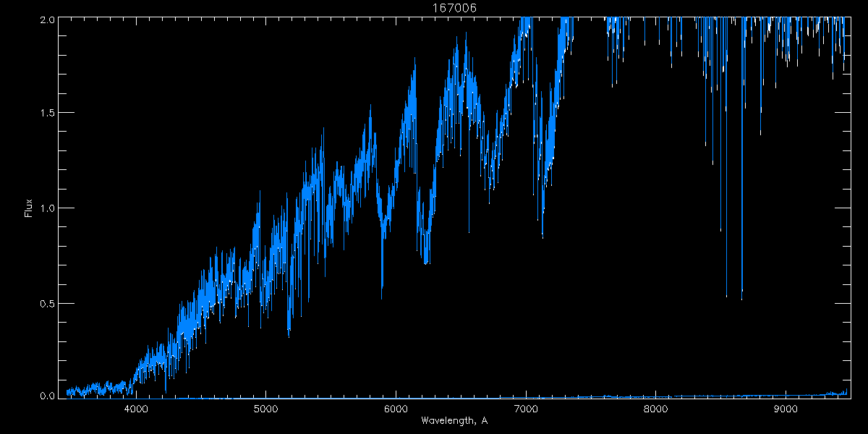Click the 7000 wavelength tick label

526,409
